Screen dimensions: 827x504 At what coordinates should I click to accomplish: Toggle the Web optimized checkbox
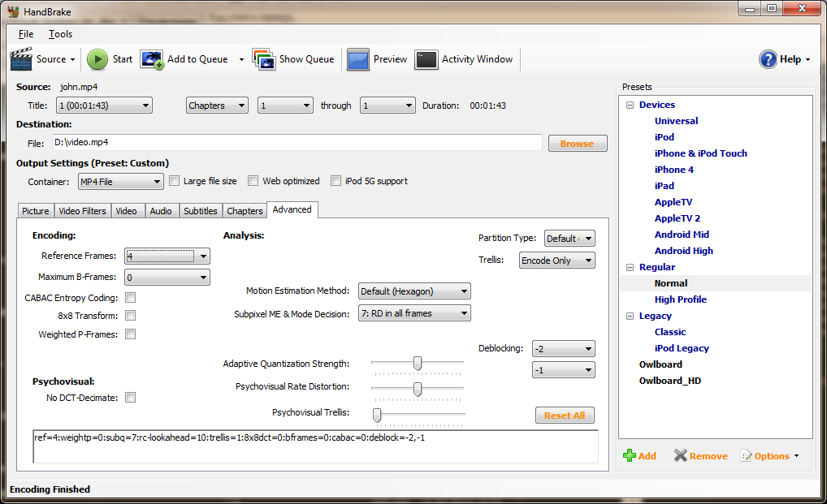tap(253, 181)
